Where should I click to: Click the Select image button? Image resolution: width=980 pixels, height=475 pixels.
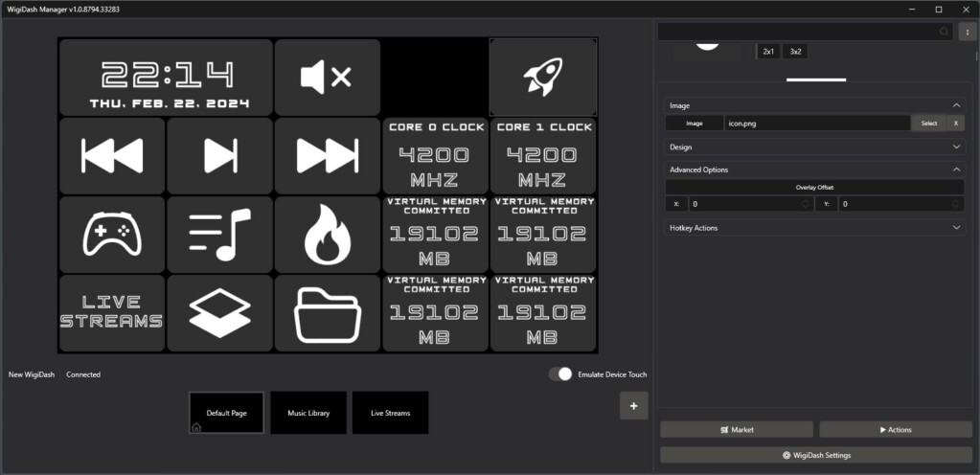[928, 124]
